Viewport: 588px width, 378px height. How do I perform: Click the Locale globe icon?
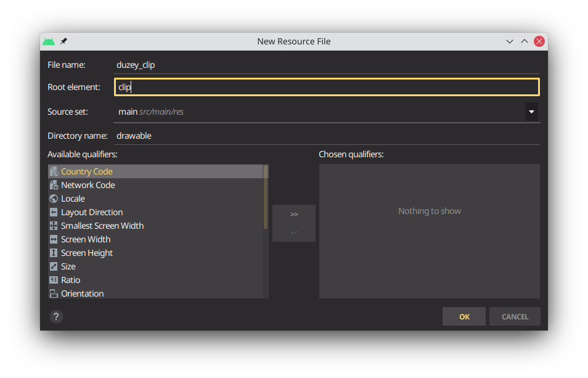54,199
